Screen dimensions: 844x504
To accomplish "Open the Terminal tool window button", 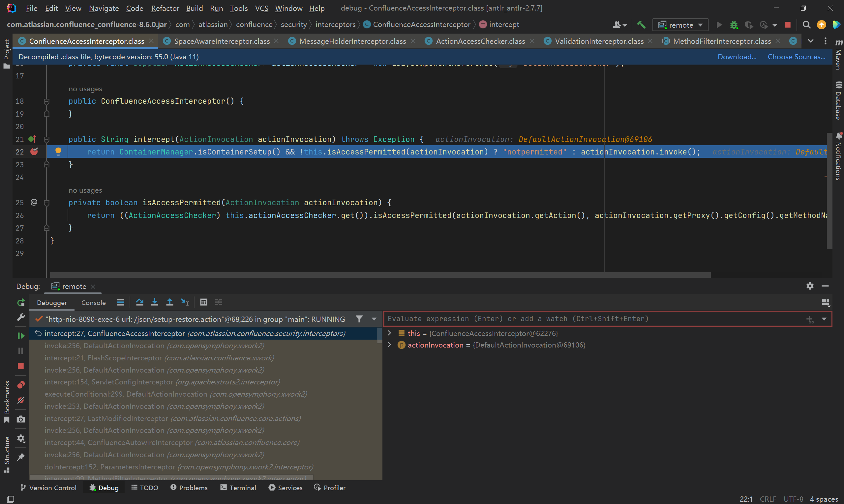I will tap(238, 488).
